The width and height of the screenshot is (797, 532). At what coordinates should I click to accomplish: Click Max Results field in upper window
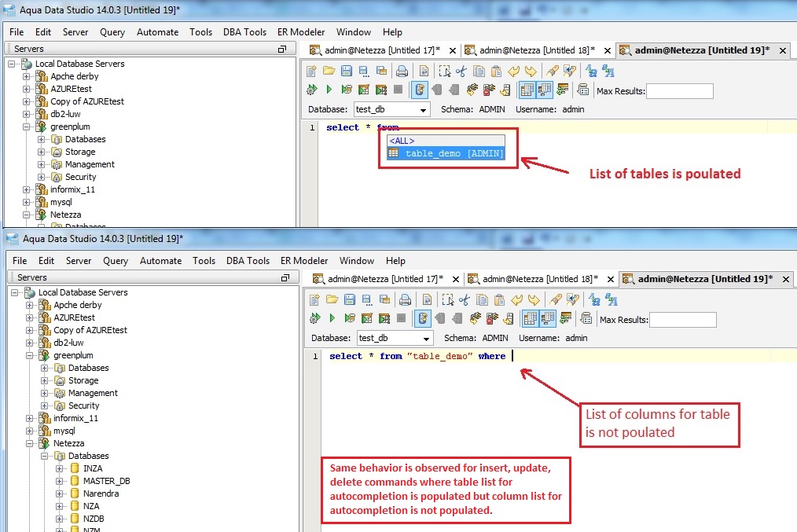click(680, 91)
